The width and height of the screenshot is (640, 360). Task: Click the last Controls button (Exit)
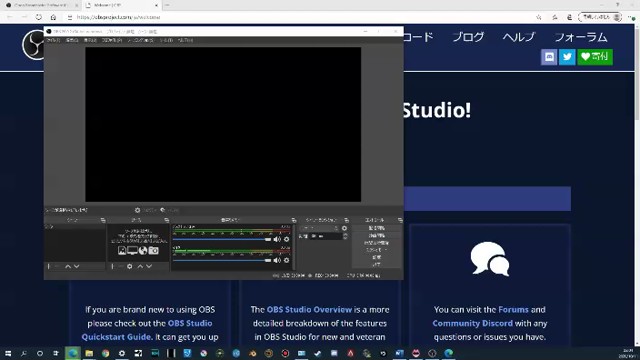pyautogui.click(x=376, y=264)
